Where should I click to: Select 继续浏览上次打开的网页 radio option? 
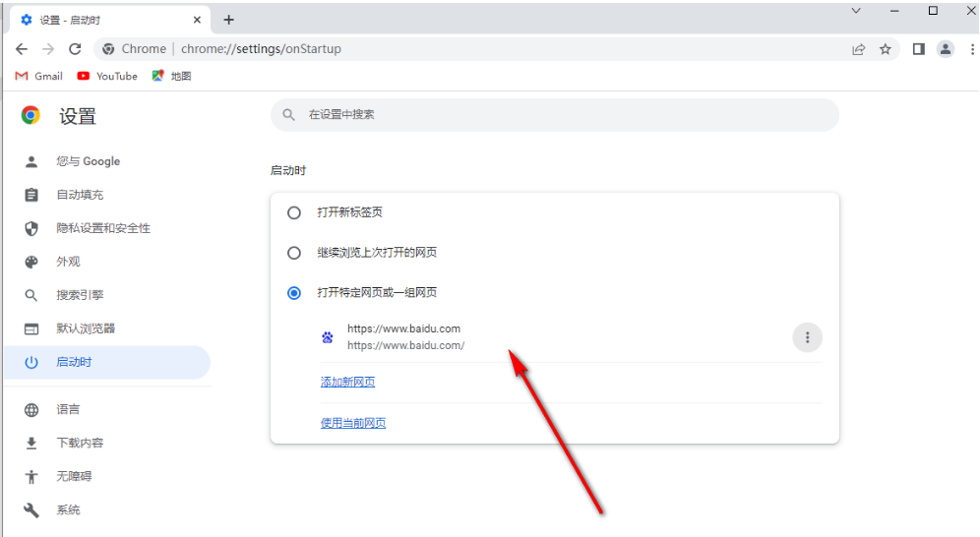[294, 253]
